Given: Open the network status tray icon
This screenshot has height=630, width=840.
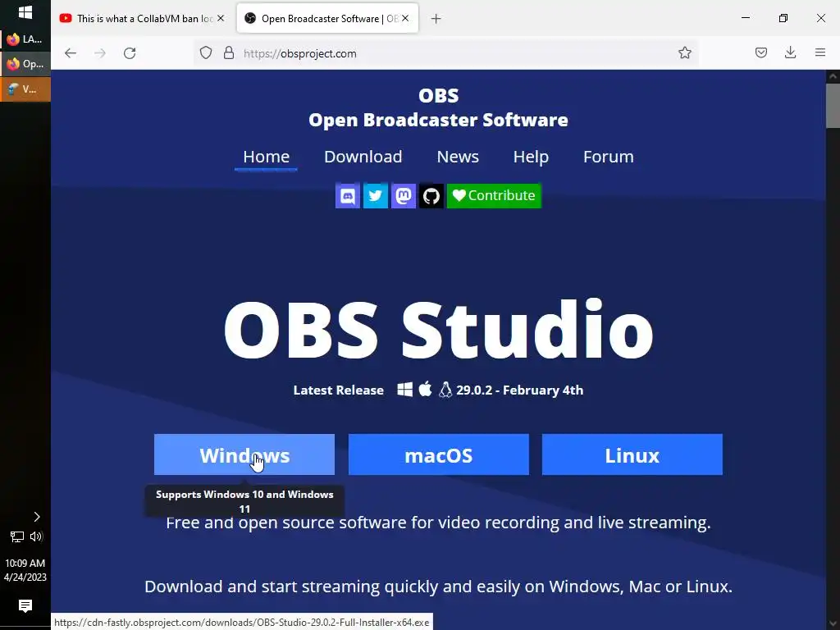Looking at the screenshot, I should [17, 536].
